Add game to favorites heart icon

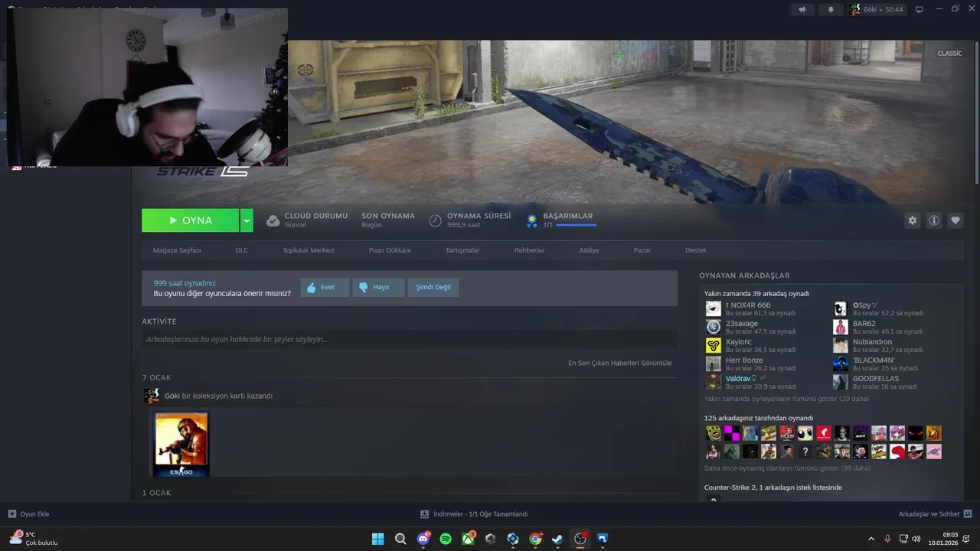[x=955, y=220]
